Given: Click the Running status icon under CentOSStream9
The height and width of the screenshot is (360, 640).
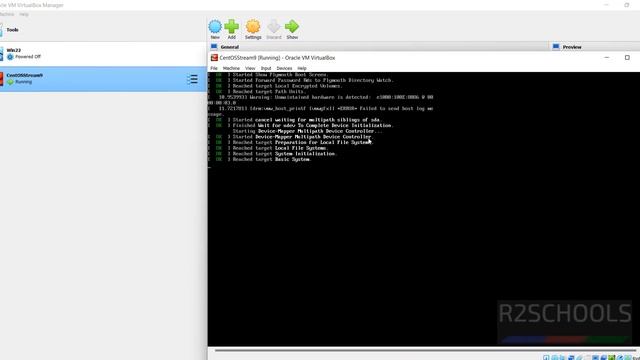Looking at the screenshot, I should pyautogui.click(x=10, y=82).
